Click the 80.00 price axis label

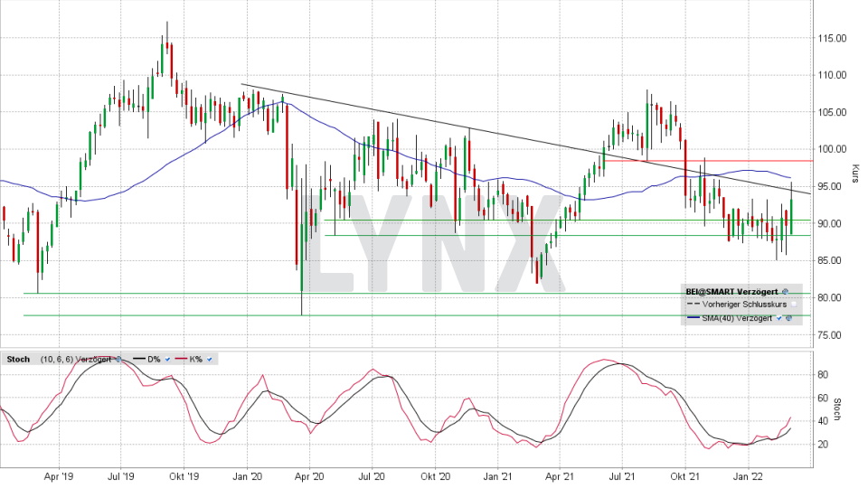click(x=832, y=297)
